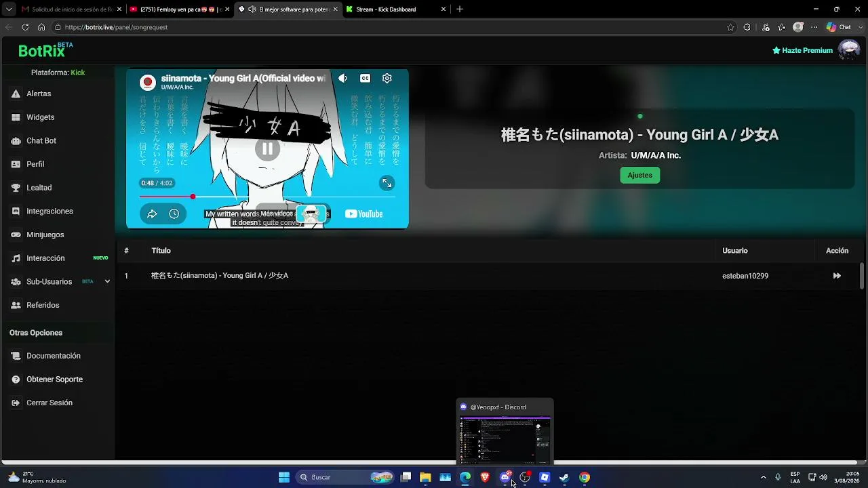
Task: Open Steam from taskbar
Action: coord(564,477)
